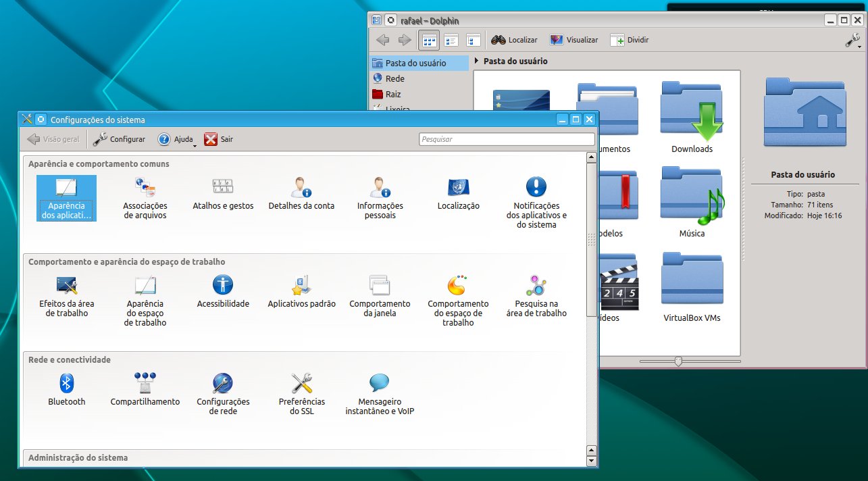Image resolution: width=868 pixels, height=481 pixels.
Task: Click the Visão geral back button
Action: tap(53, 139)
